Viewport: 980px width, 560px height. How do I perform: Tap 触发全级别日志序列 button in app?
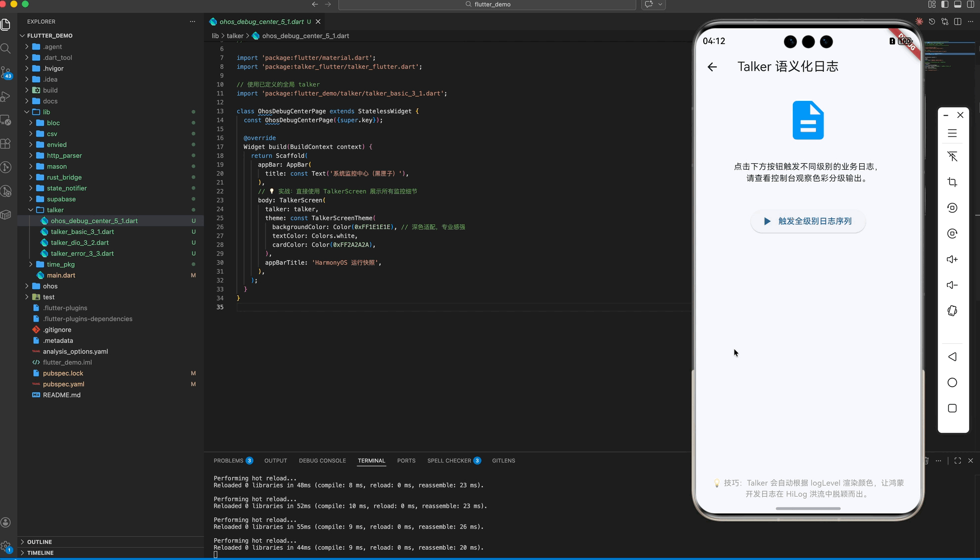[x=808, y=221]
